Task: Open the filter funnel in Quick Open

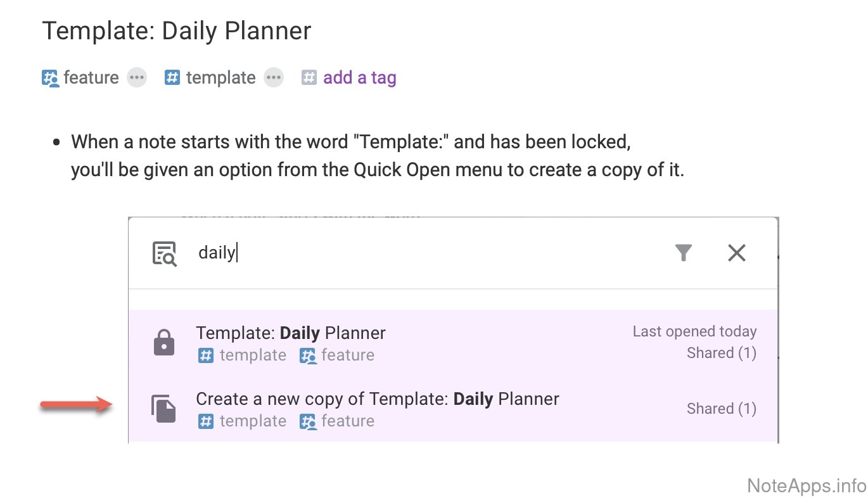Action: [x=683, y=253]
